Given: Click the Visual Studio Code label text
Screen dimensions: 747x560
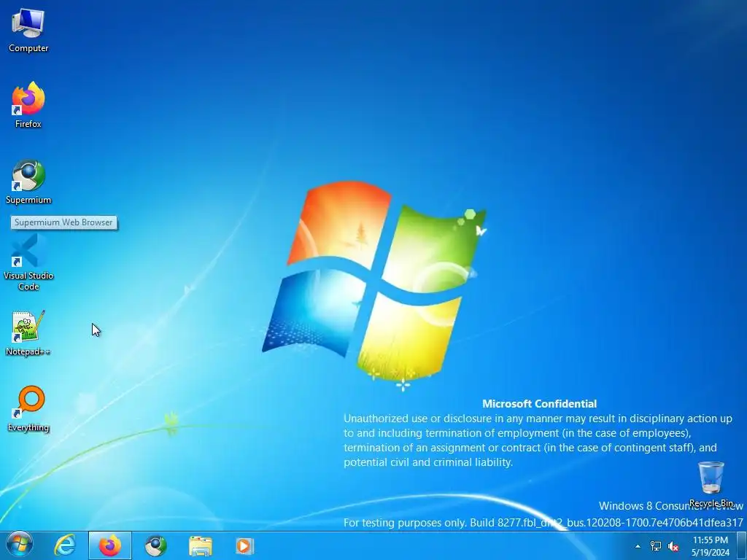Looking at the screenshot, I should coord(28,281).
